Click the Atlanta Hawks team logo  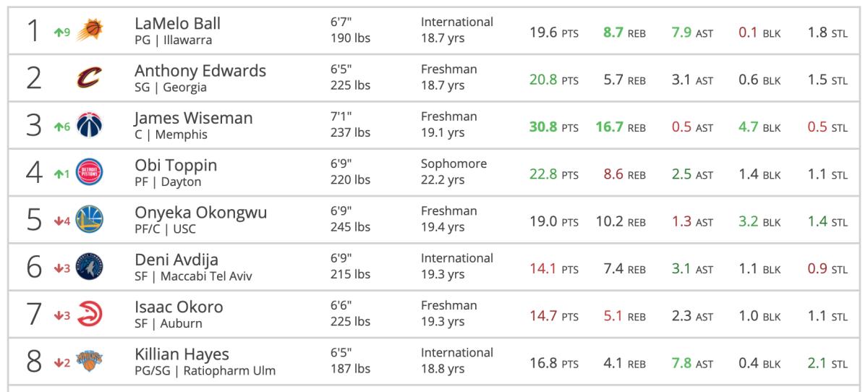click(90, 316)
